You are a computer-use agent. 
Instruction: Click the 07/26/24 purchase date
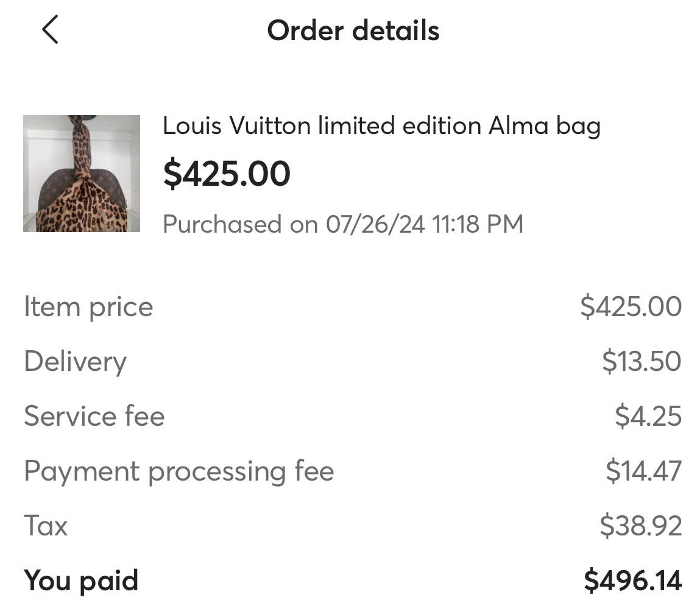375,224
